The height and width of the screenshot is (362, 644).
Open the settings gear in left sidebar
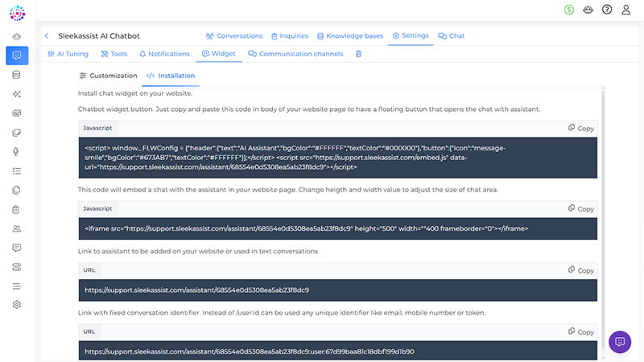click(x=17, y=305)
